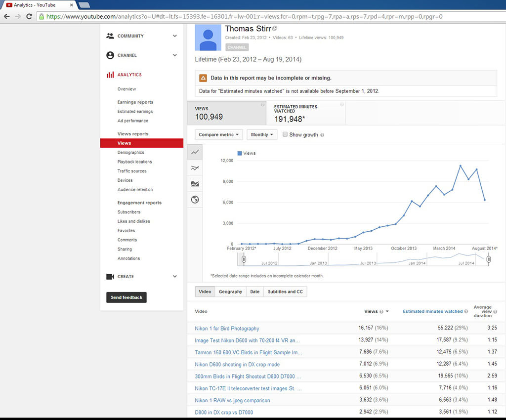Viewport: 506px width, 420px height.
Task: Click the browser reload icon
Action: pyautogui.click(x=29, y=16)
